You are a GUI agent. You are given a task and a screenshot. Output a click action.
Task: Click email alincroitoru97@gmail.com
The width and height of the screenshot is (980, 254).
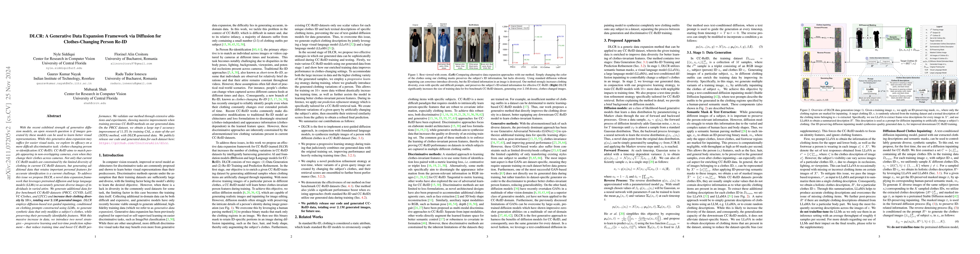pos(131,63)
